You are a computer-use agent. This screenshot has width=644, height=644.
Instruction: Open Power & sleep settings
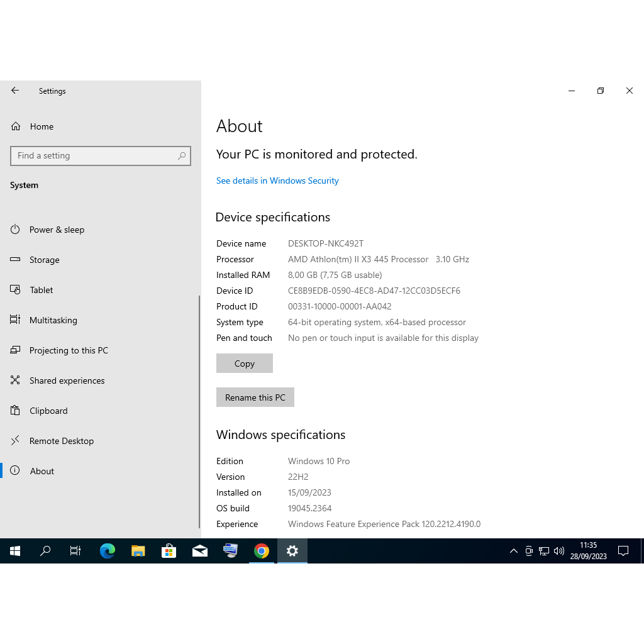tap(57, 230)
